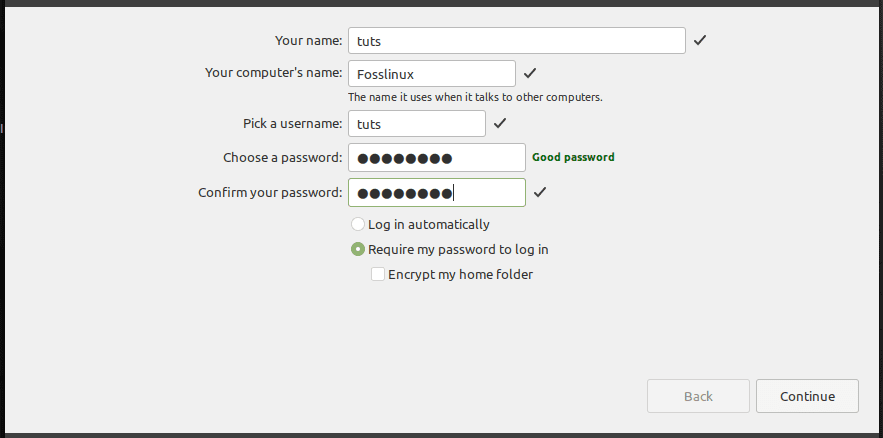Viewport: 883px width, 438px height.
Task: Select Require my password to log in
Action: pos(358,250)
